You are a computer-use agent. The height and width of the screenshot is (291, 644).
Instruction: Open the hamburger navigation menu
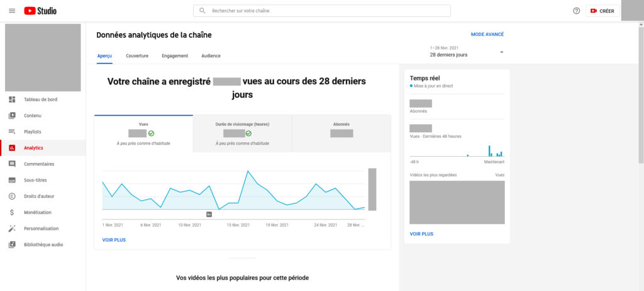coord(12,11)
